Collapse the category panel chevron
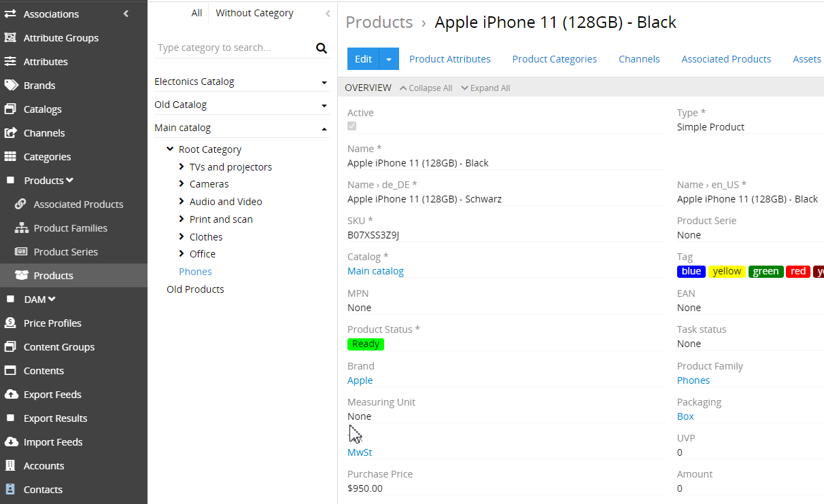Image resolution: width=824 pixels, height=504 pixels. 328,14
